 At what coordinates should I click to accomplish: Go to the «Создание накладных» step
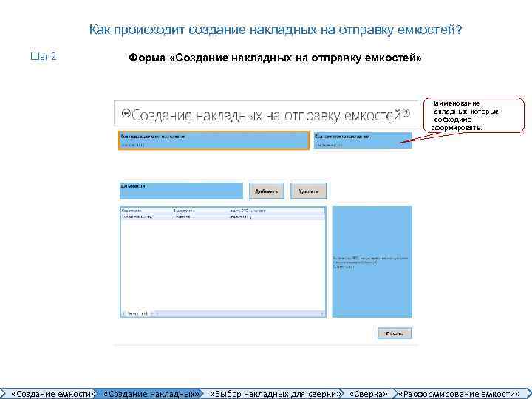[150, 394]
